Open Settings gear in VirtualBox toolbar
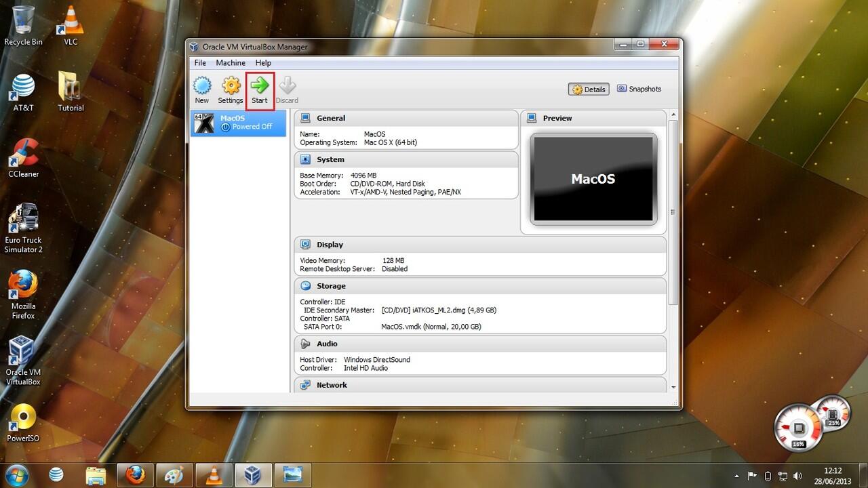The height and width of the screenshot is (488, 868). (x=231, y=90)
